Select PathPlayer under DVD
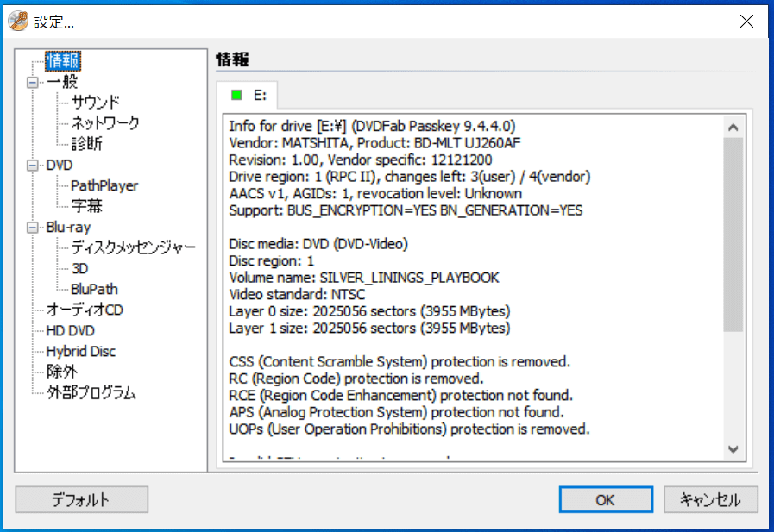The width and height of the screenshot is (774, 532). tap(104, 185)
